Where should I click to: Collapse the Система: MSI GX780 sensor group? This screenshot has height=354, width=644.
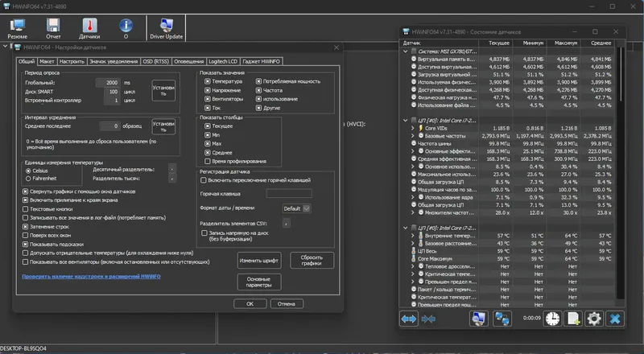click(406, 51)
